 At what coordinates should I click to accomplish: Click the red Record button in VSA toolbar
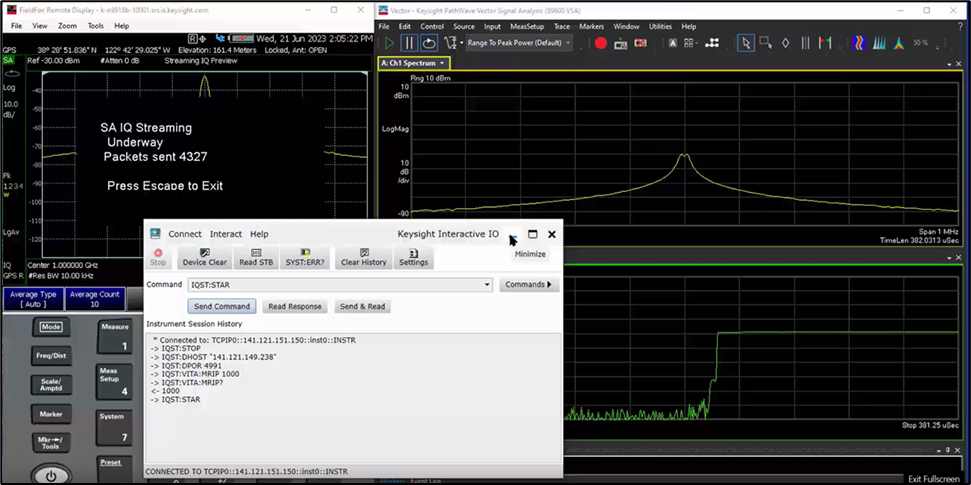click(x=601, y=43)
